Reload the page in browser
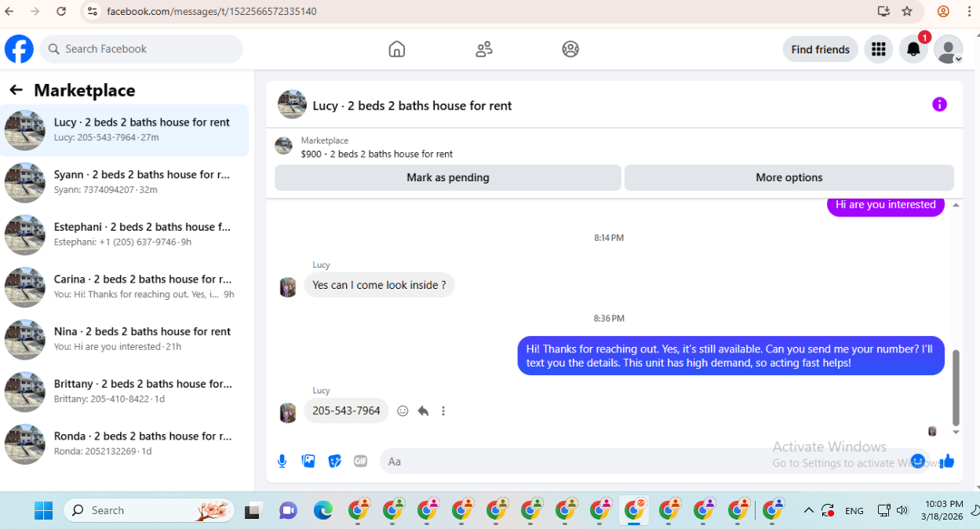980x529 pixels. pos(61,11)
